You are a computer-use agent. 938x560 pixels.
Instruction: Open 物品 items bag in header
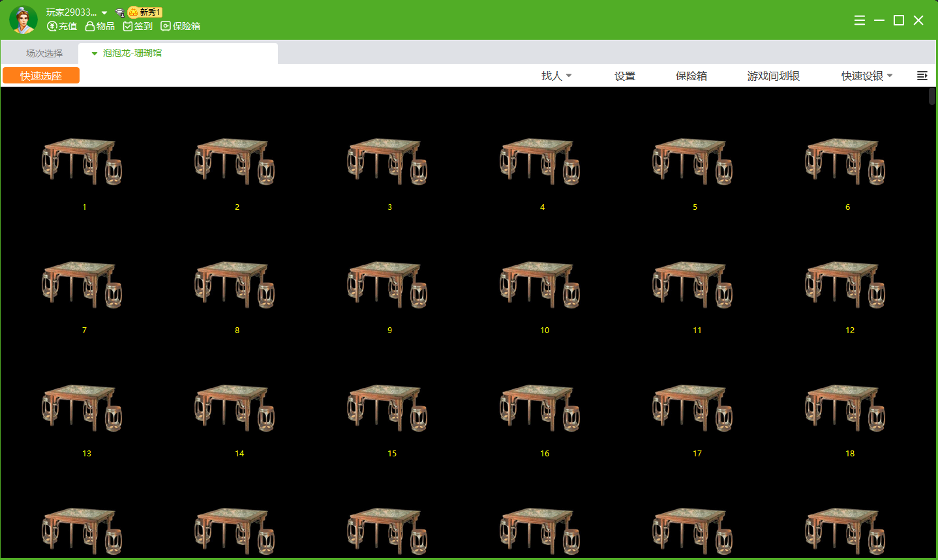point(100,26)
